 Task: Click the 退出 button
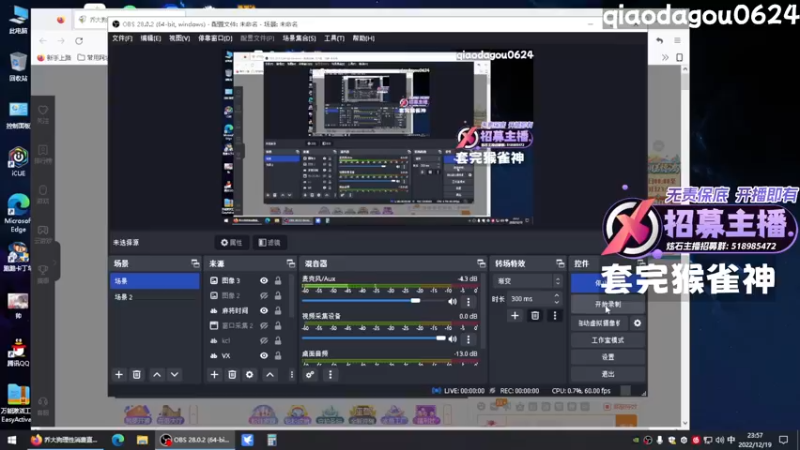[x=608, y=374]
